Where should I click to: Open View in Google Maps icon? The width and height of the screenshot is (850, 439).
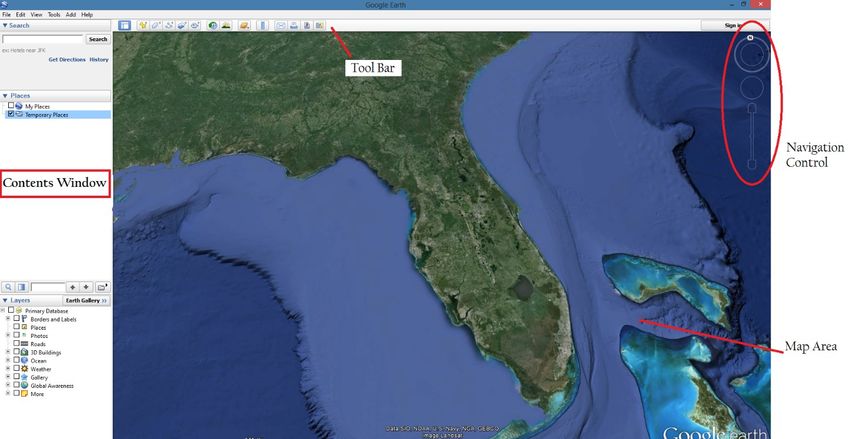pos(319,25)
